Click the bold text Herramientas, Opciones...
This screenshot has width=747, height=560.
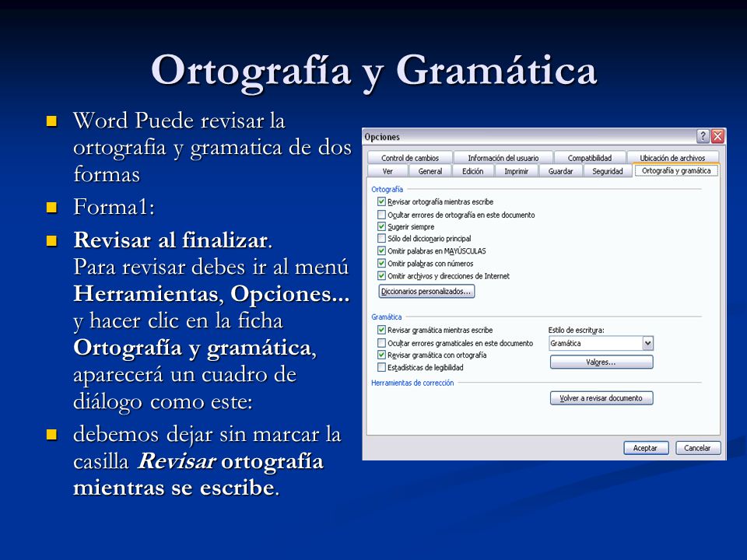tap(212, 294)
